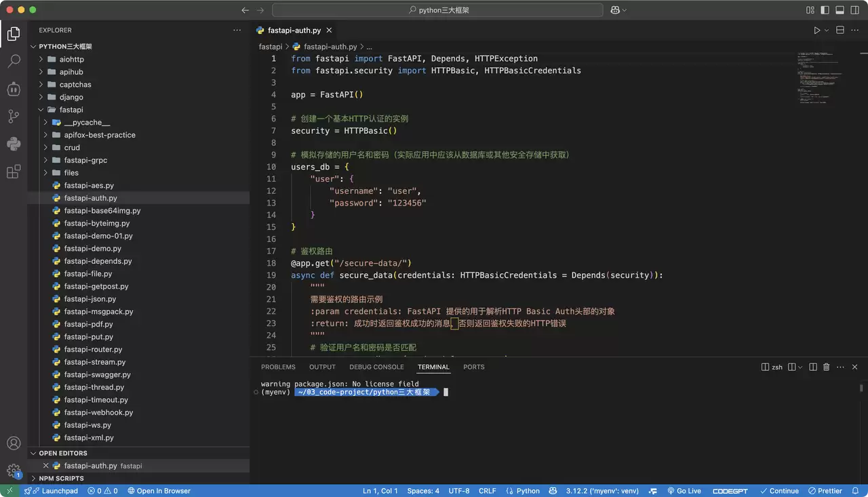Click the split editor layout icon
Image resolution: width=868 pixels, height=497 pixels.
point(840,31)
